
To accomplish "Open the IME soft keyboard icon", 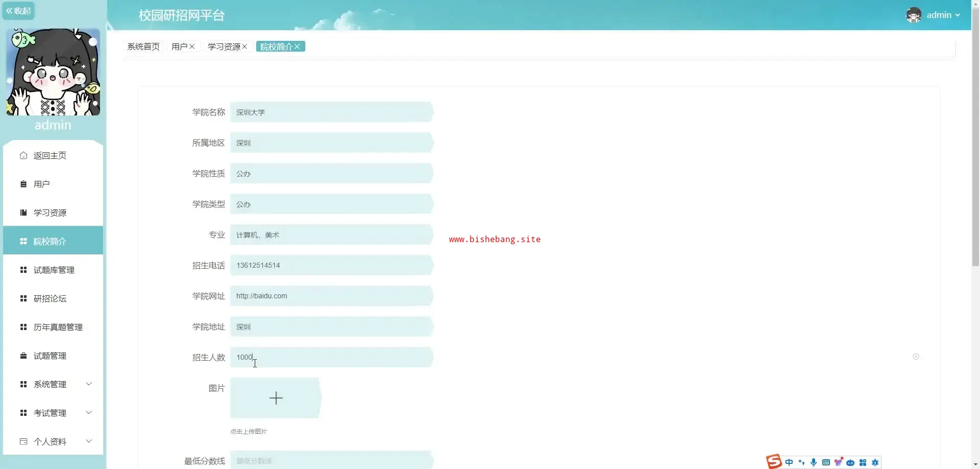I will (826, 462).
